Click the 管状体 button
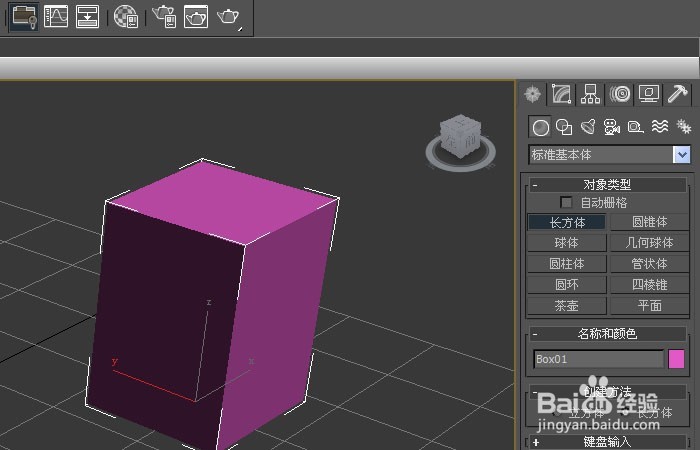The height and width of the screenshot is (450, 700). 650,264
